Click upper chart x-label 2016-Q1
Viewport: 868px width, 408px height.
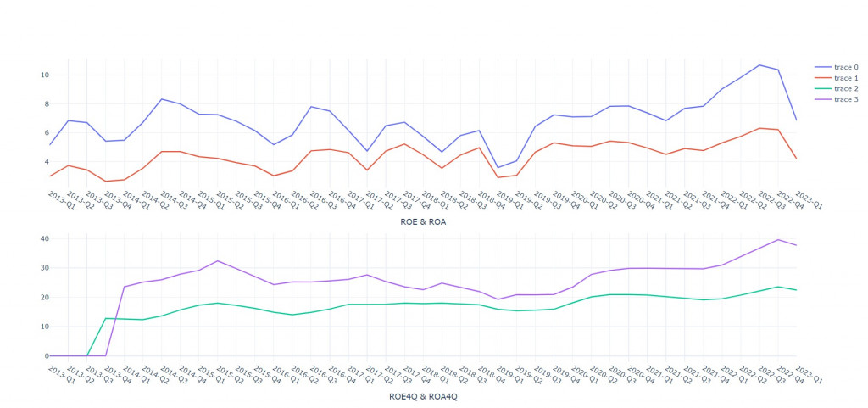[287, 200]
